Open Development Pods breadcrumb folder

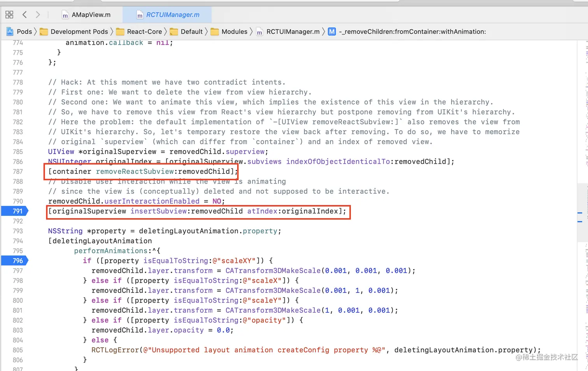pyautogui.click(x=79, y=31)
